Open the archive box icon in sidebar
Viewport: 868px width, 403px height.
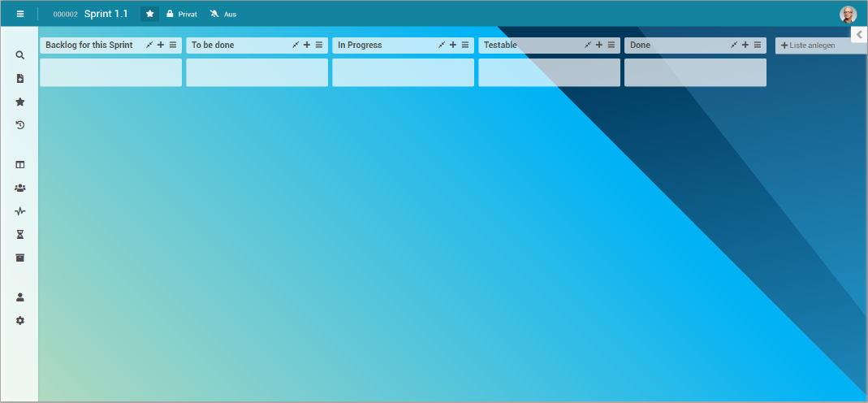20,258
